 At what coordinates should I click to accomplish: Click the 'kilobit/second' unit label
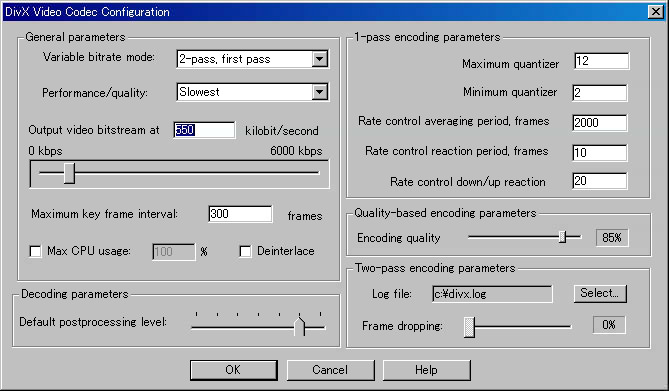282,131
